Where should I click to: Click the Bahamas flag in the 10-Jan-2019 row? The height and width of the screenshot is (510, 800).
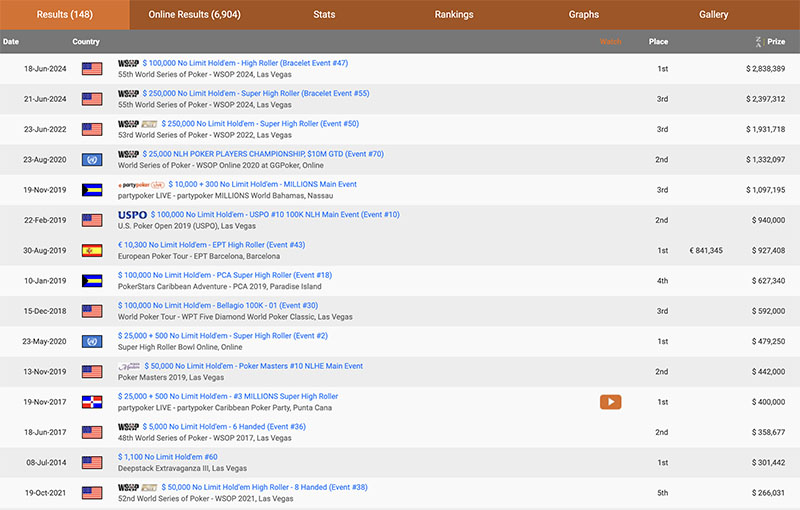click(x=92, y=281)
